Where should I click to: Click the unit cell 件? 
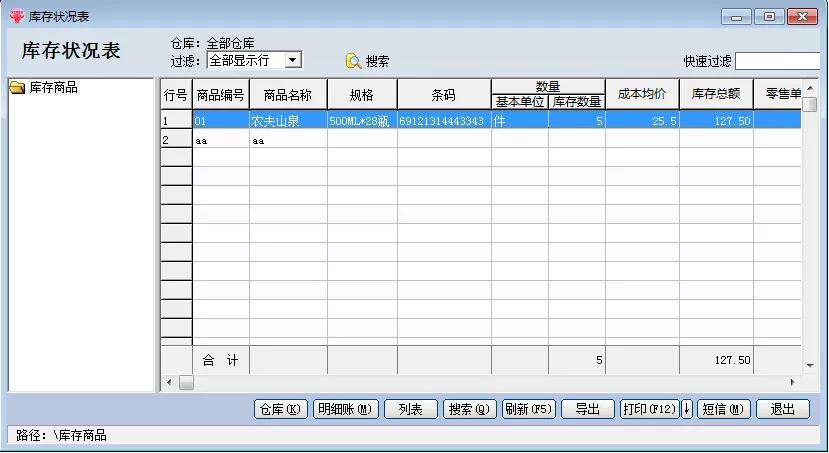pos(520,121)
